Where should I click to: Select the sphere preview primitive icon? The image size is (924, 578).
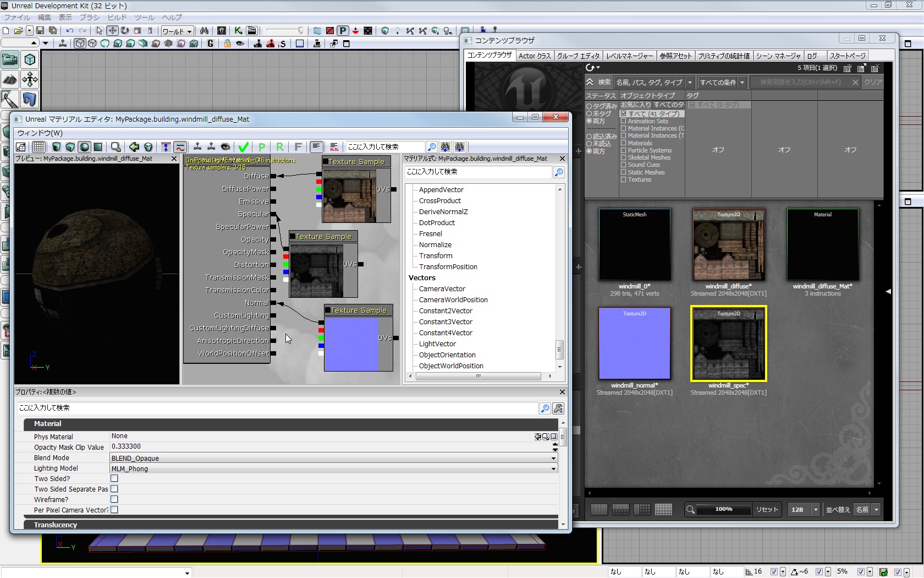click(x=84, y=147)
